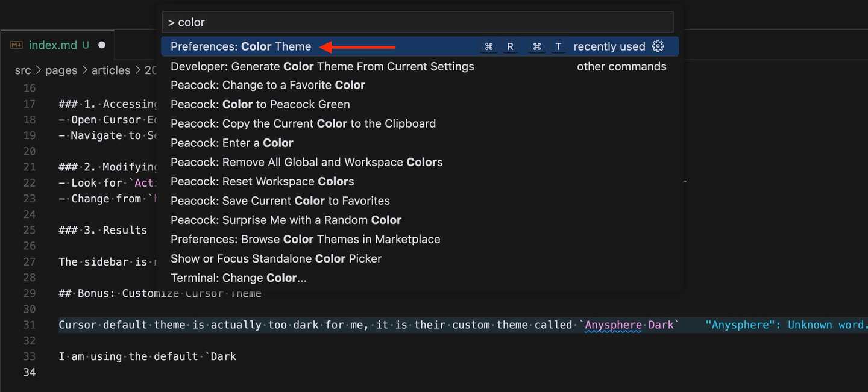Click the unsaved dot on index.md tab

click(101, 45)
